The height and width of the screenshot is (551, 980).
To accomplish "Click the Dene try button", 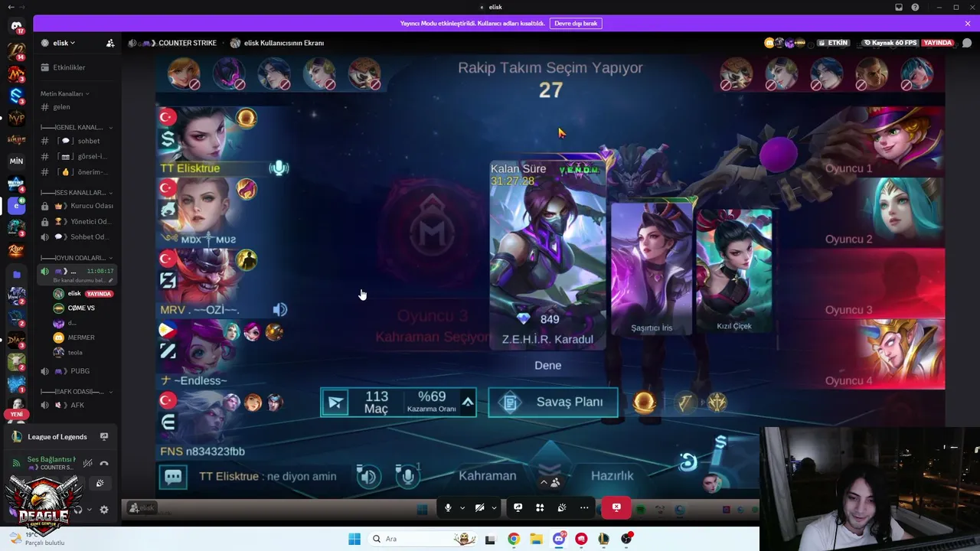I will pos(548,365).
